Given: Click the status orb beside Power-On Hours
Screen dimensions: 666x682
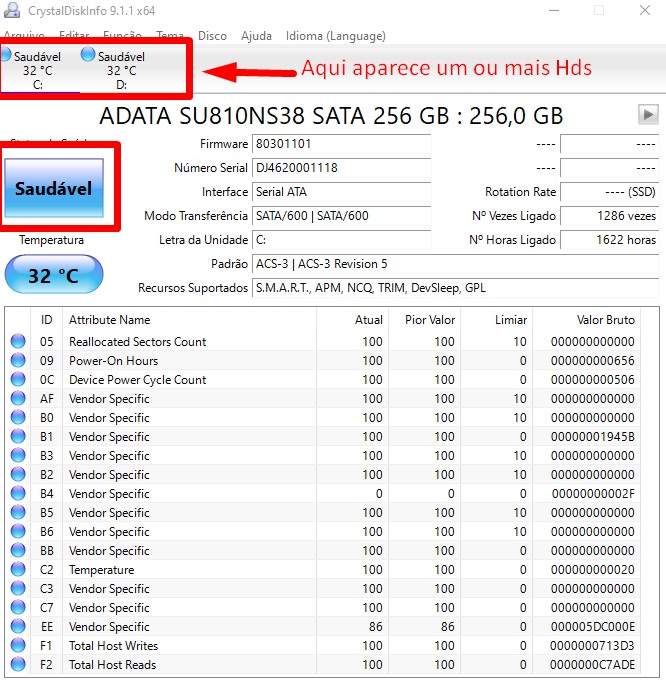Looking at the screenshot, I should tap(18, 361).
